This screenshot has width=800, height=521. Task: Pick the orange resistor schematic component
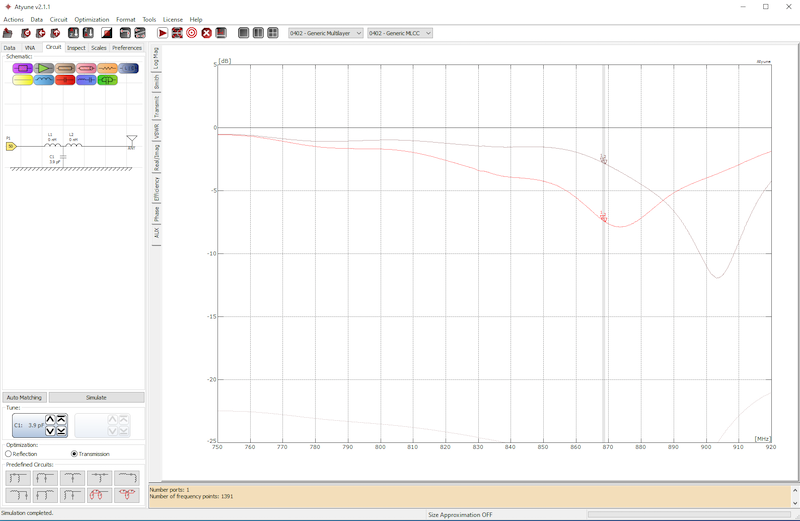pos(107,68)
